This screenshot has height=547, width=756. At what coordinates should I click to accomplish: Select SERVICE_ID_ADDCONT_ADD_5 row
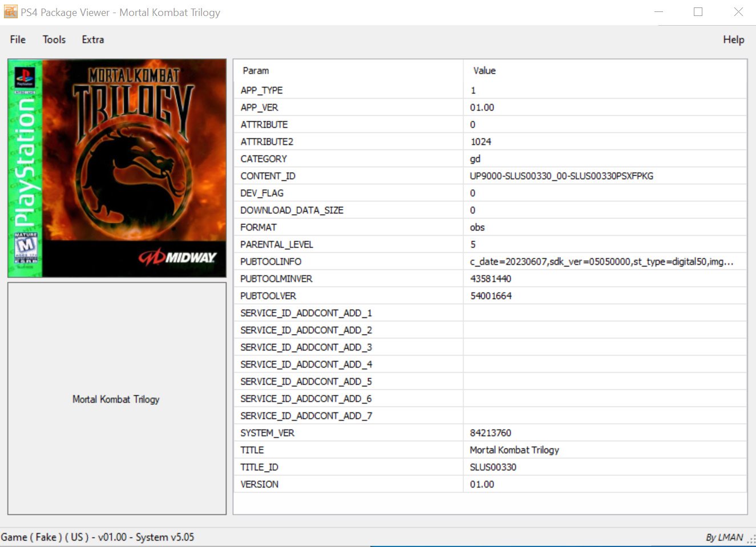coord(490,381)
